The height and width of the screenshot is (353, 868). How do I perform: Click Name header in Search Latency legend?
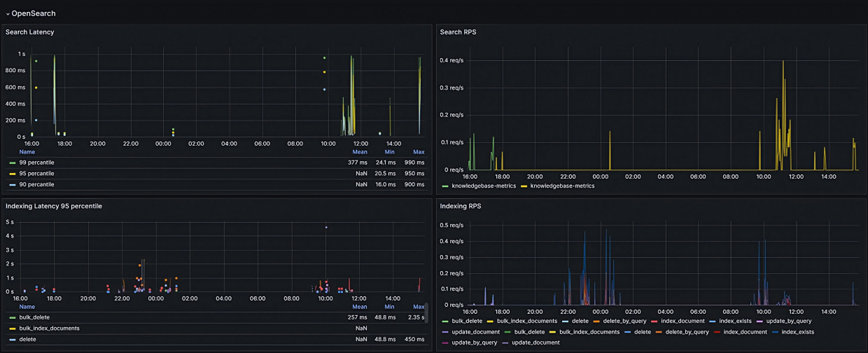coord(27,152)
